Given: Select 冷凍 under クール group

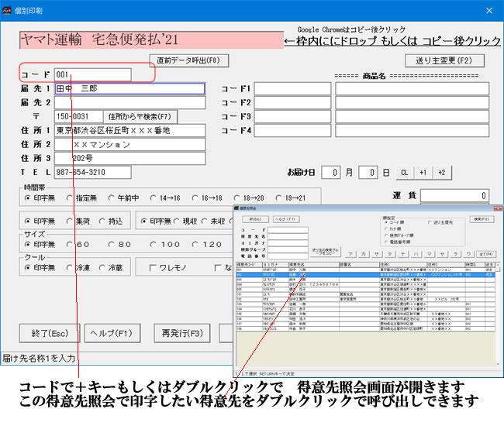Looking at the screenshot, I should [x=71, y=267].
